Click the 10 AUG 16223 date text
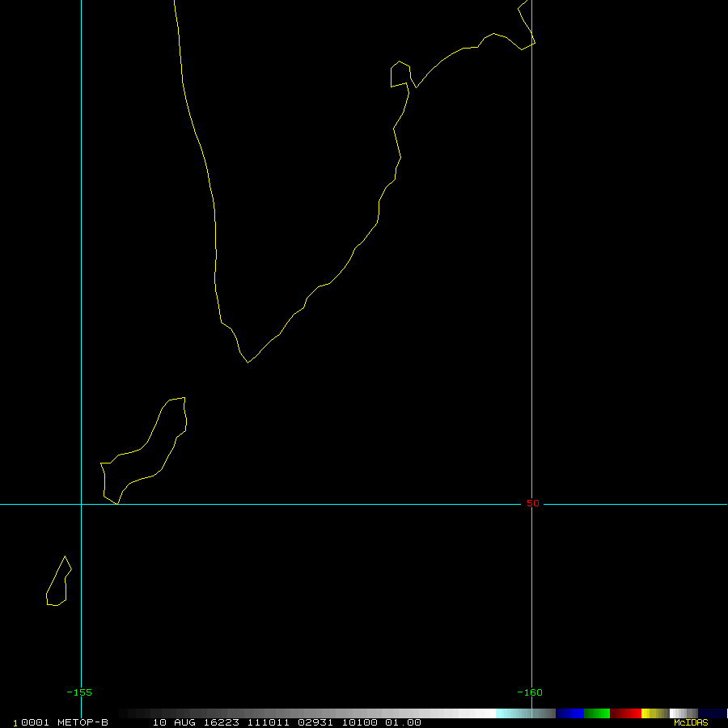This screenshot has width=728, height=728. coord(196,722)
